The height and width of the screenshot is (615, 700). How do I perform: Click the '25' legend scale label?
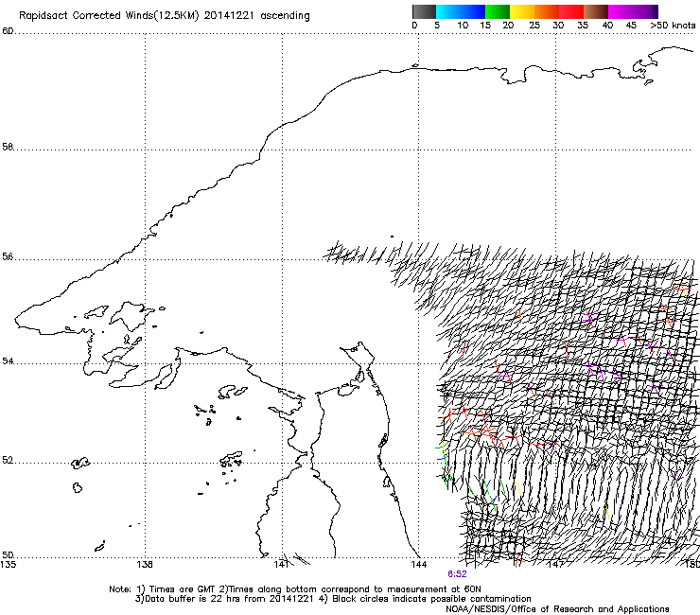pyautogui.click(x=534, y=26)
